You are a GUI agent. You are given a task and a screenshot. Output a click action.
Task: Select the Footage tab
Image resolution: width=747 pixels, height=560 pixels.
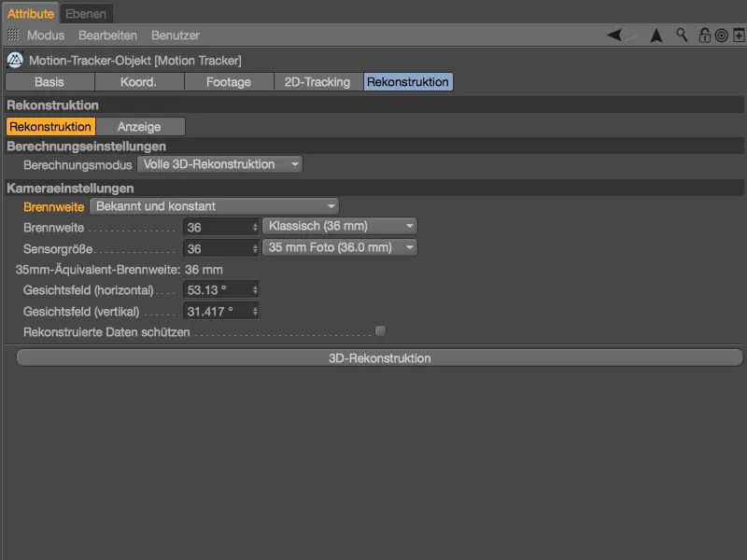tap(229, 82)
